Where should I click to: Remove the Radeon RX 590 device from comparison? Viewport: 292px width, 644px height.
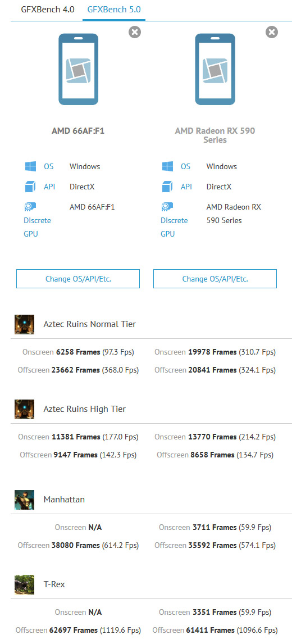point(271,31)
